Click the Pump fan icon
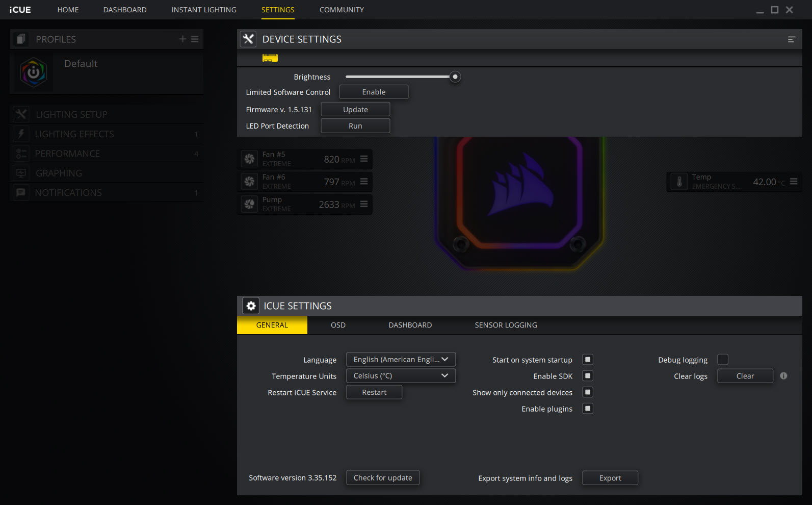This screenshot has height=505, width=812. point(249,204)
